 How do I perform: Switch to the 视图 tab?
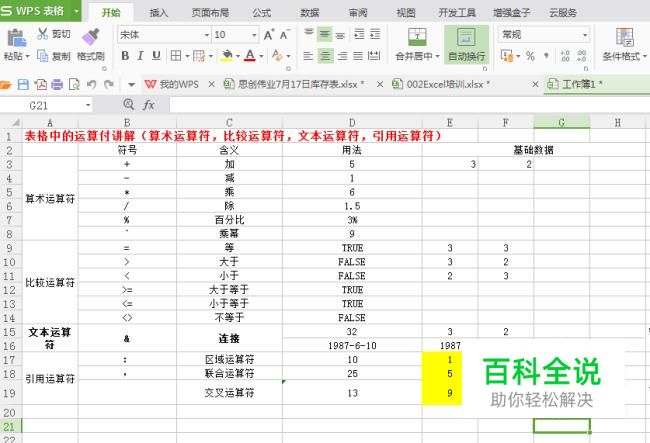click(x=406, y=13)
